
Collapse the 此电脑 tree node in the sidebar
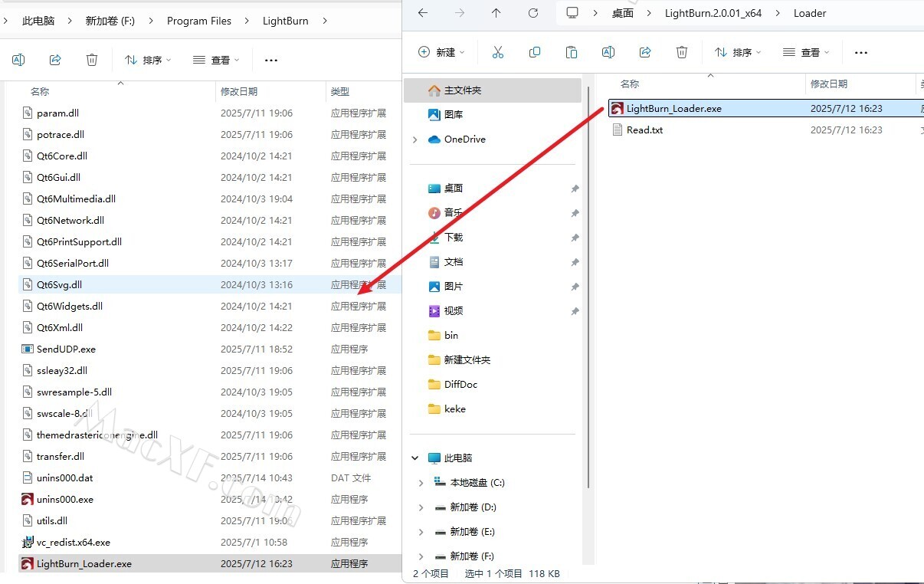415,458
